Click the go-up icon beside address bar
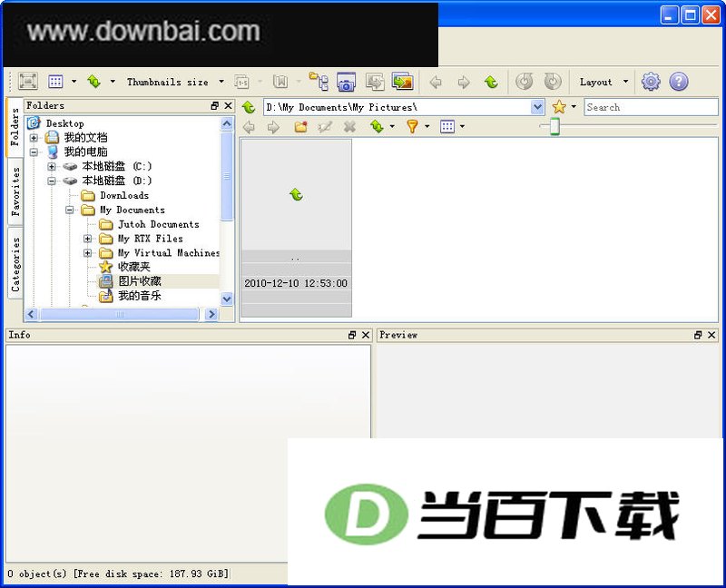The image size is (726, 588). coord(249,107)
